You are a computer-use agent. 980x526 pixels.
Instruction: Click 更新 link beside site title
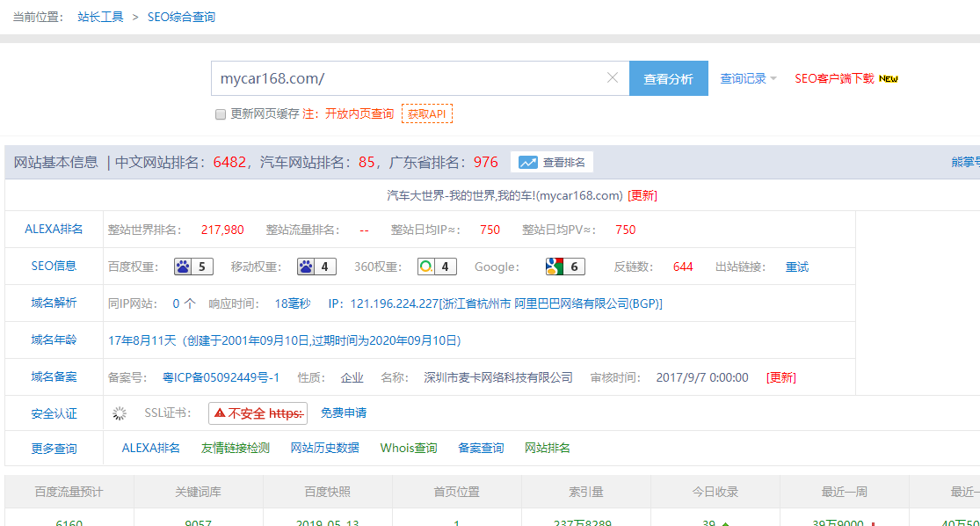pos(642,196)
